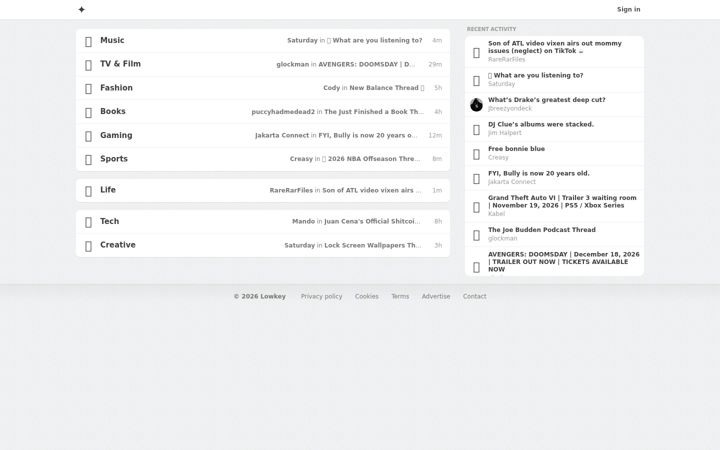Open Privacy policy footer link
This screenshot has width=720, height=450.
tap(321, 297)
